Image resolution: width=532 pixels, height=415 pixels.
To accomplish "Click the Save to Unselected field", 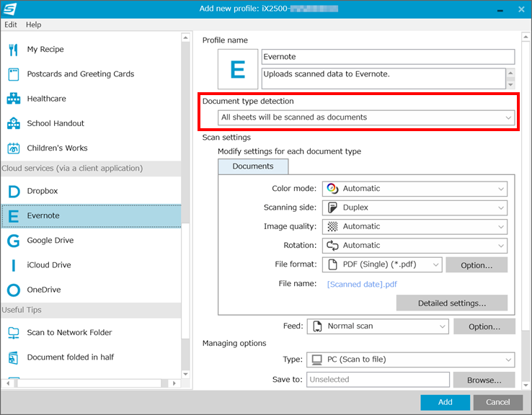I will coord(378,380).
